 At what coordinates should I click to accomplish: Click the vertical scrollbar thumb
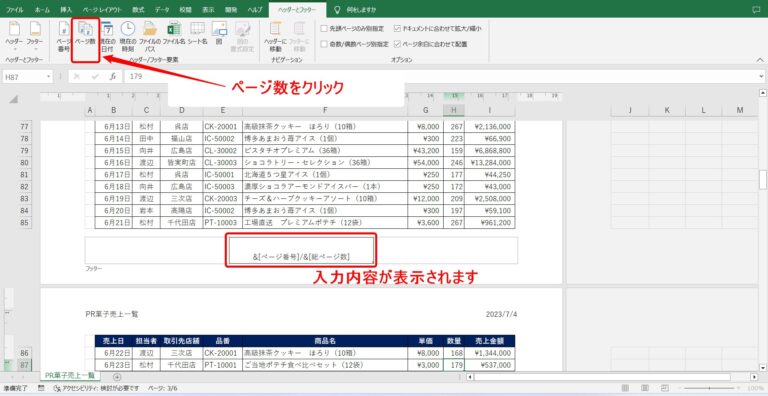[763, 179]
